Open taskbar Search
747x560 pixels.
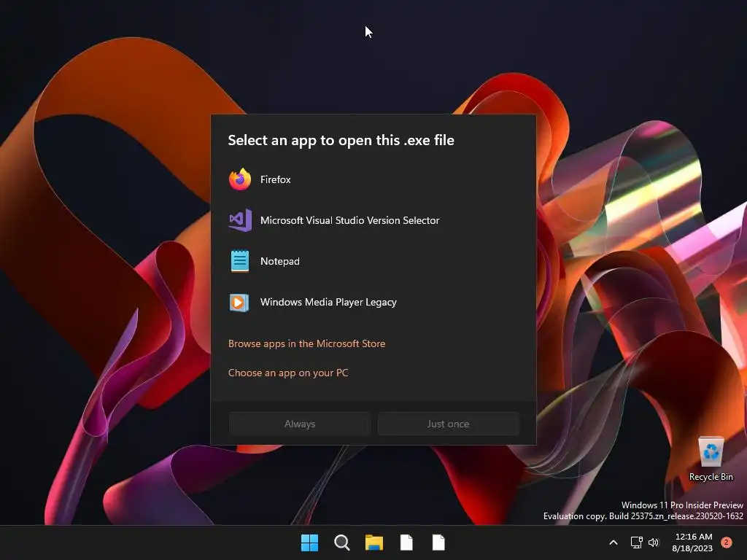coord(341,542)
